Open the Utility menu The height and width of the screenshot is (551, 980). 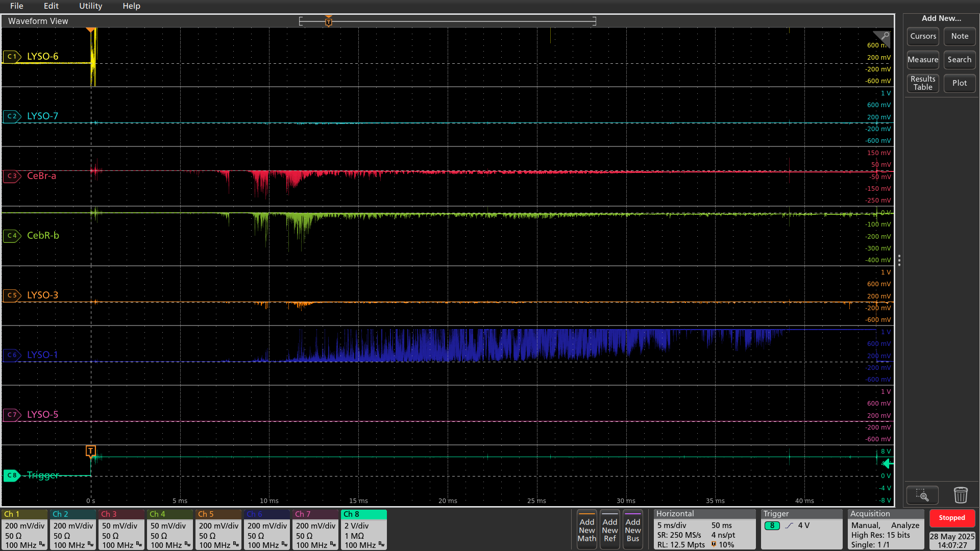90,6
